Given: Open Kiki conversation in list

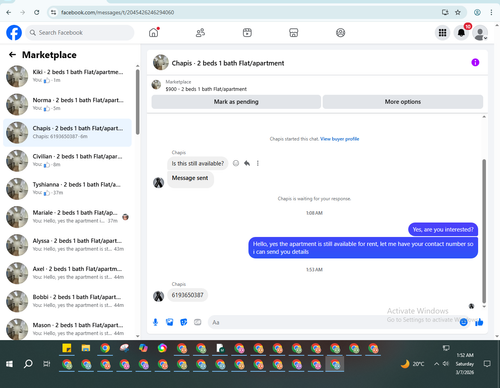Looking at the screenshot, I should [x=67, y=76].
